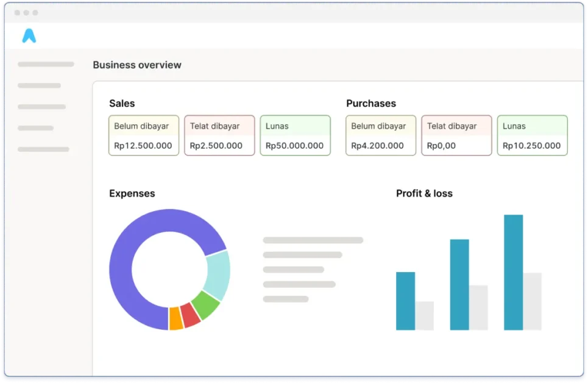Click the blue A logo icon

tap(29, 36)
